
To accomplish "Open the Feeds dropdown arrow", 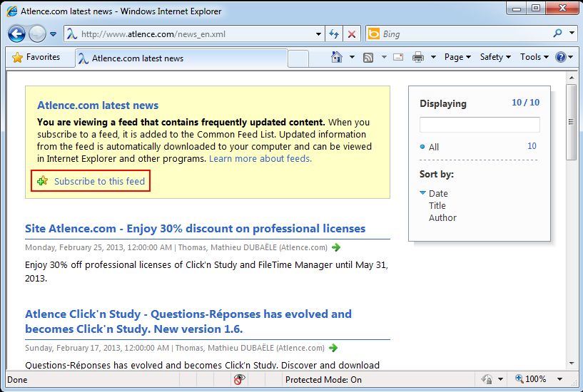I will pos(384,57).
